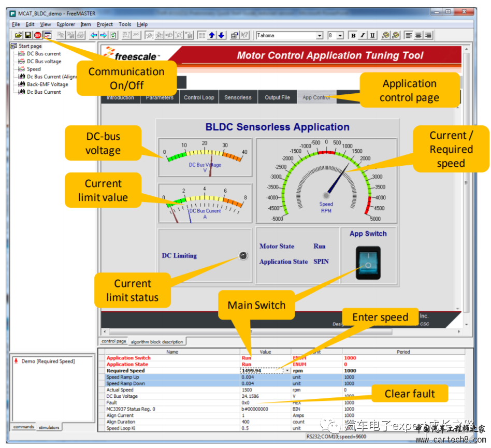Switch to the Output File tab
Image resolution: width=491 pixels, height=448 pixels.
click(x=278, y=97)
